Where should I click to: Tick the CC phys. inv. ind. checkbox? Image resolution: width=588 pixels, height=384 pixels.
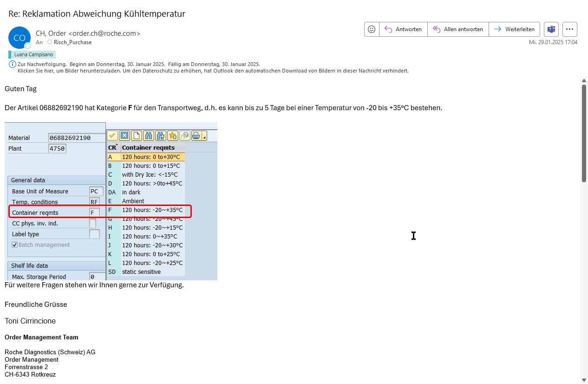(x=92, y=224)
